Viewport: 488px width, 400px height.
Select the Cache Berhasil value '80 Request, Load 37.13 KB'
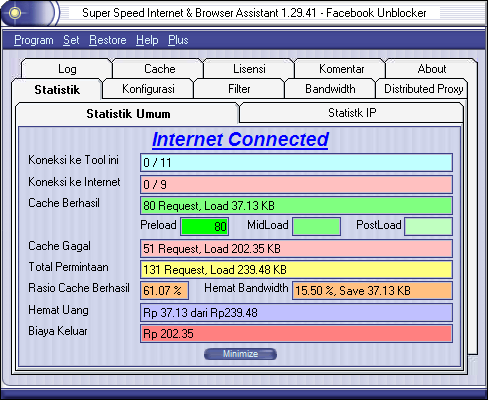click(x=296, y=206)
